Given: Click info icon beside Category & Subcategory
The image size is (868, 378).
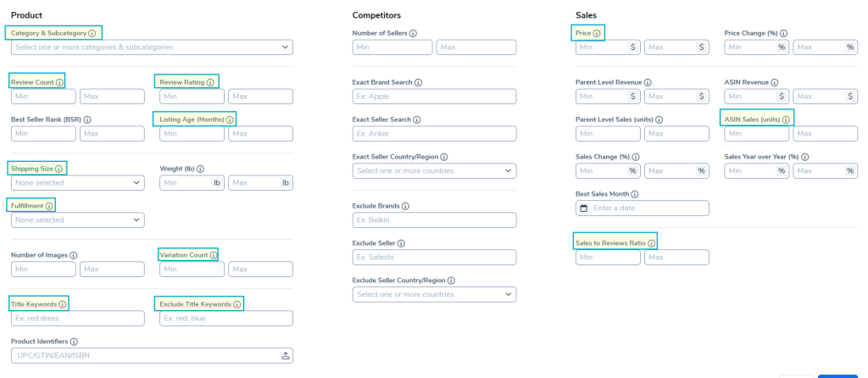Looking at the screenshot, I should pos(92,33).
